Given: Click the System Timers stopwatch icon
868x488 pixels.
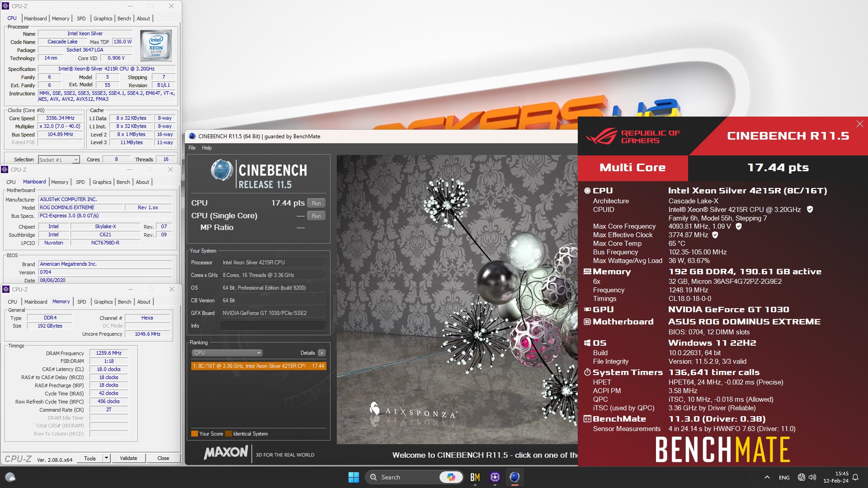Looking at the screenshot, I should point(587,372).
